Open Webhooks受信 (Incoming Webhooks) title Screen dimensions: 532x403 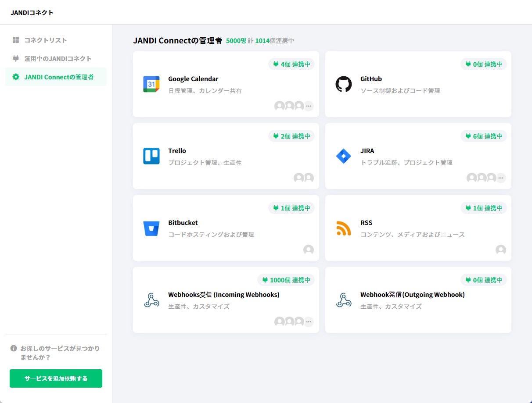click(224, 295)
